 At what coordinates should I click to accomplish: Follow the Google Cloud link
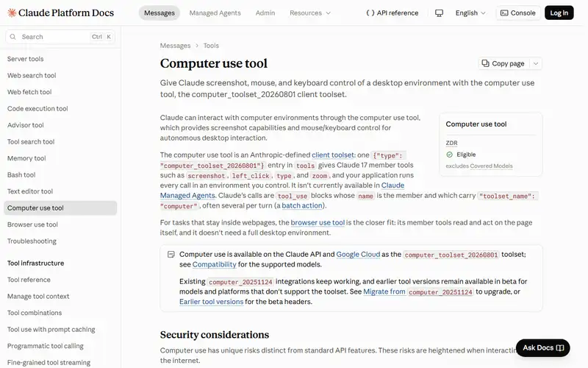tap(358, 254)
